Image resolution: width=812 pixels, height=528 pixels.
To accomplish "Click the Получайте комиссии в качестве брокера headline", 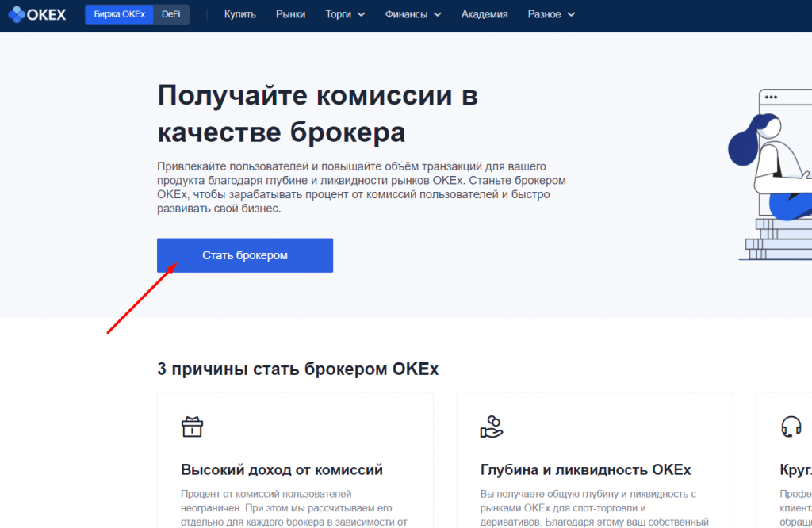I will [x=317, y=113].
